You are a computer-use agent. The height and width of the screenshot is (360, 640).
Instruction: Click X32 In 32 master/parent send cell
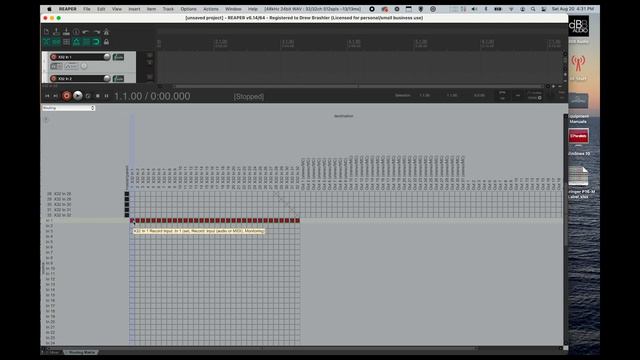click(x=127, y=215)
